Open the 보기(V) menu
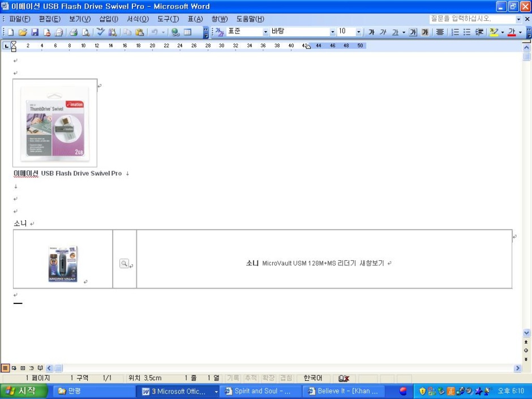The height and width of the screenshot is (399, 532). (80, 19)
